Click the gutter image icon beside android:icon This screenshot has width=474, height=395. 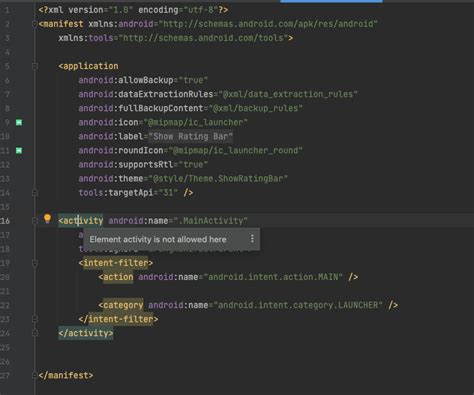pyautogui.click(x=19, y=123)
